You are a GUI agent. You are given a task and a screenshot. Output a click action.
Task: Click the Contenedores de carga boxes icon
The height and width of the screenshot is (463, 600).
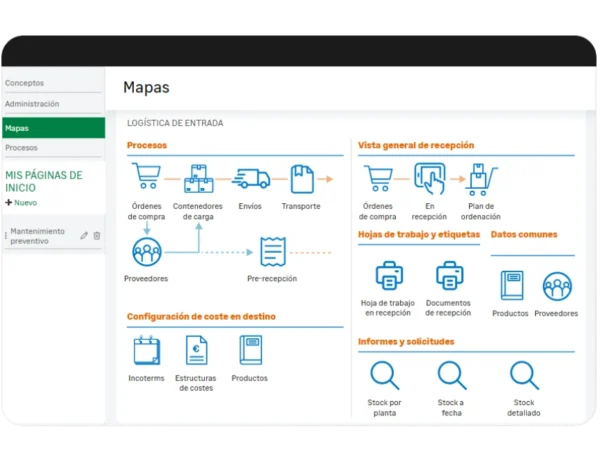click(198, 178)
